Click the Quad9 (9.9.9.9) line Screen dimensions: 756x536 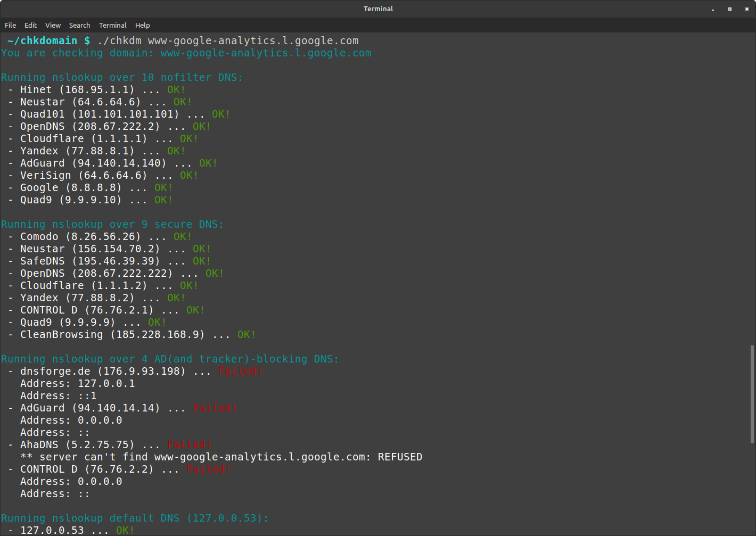[87, 322]
